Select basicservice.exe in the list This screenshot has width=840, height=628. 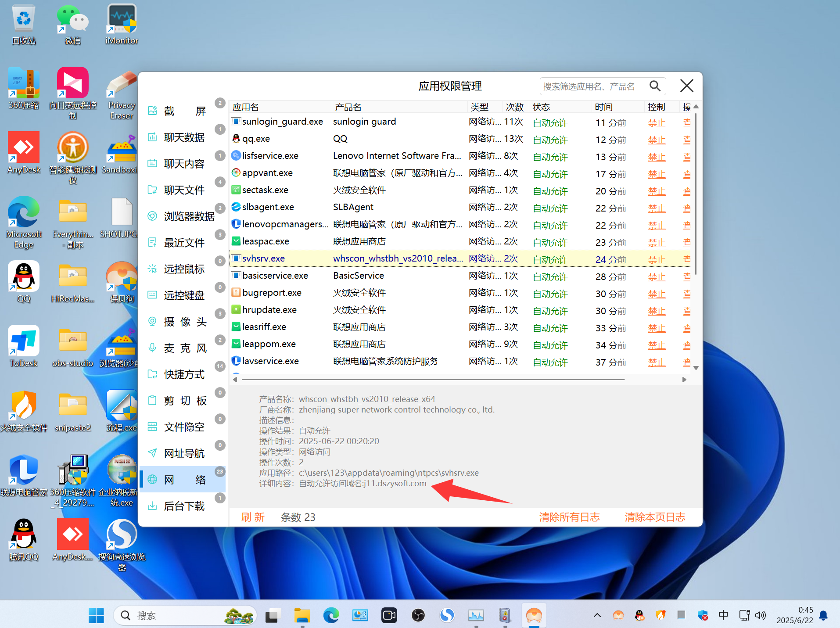click(x=460, y=276)
